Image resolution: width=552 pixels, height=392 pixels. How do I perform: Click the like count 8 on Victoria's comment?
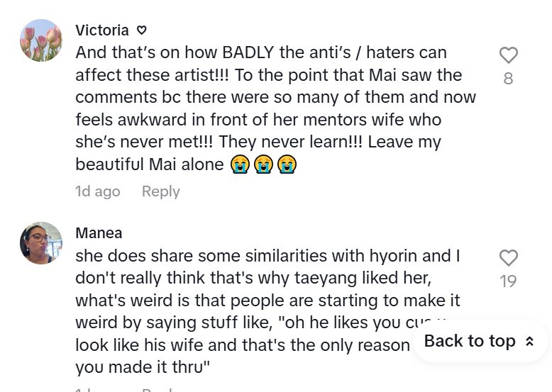tap(508, 79)
